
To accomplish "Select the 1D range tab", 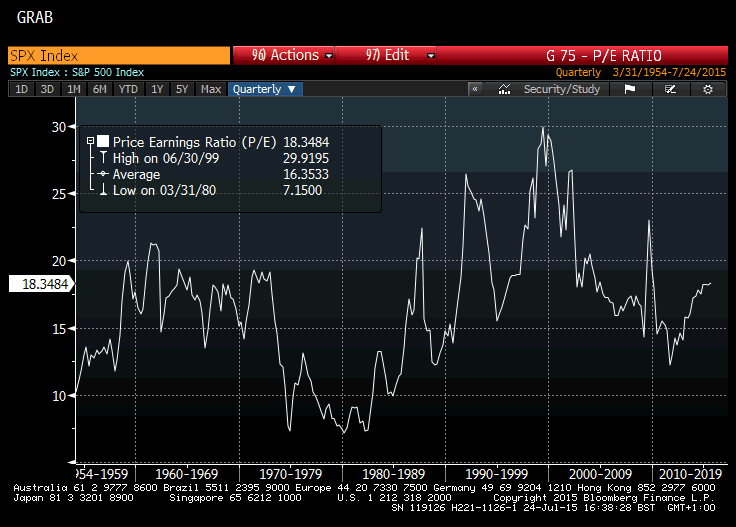I will tap(22, 89).
